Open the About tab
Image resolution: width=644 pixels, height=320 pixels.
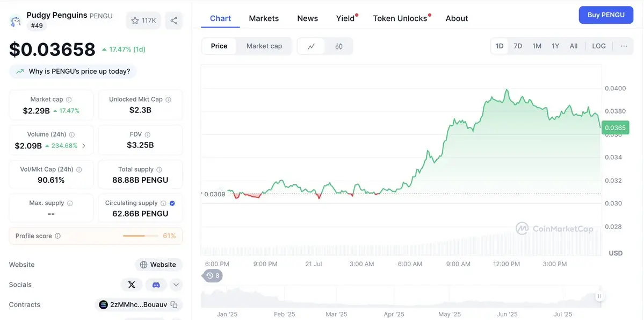(457, 18)
